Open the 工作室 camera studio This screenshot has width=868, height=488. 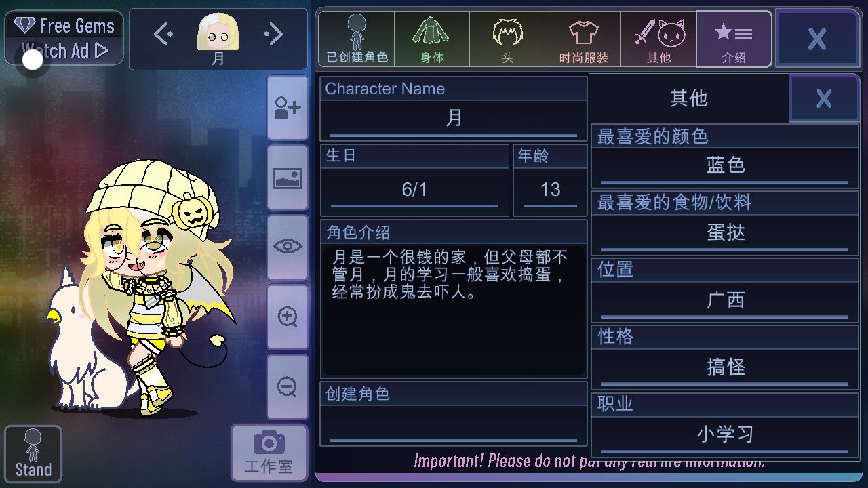click(269, 452)
